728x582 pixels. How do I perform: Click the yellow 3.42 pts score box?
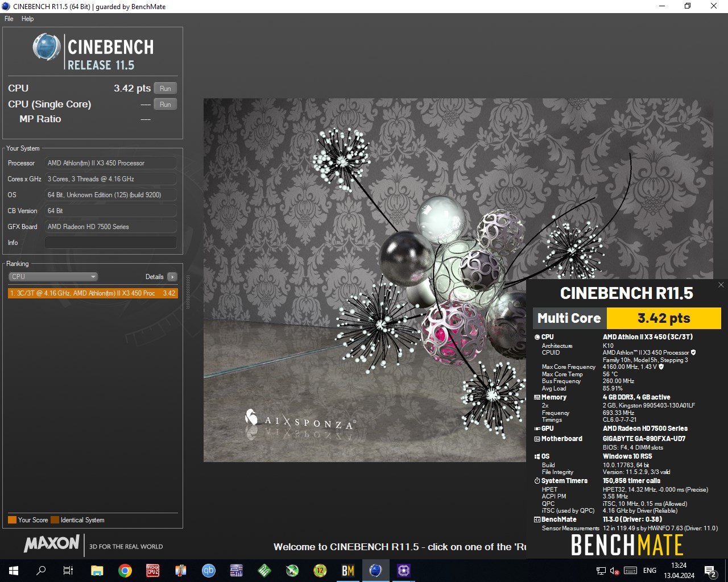664,318
